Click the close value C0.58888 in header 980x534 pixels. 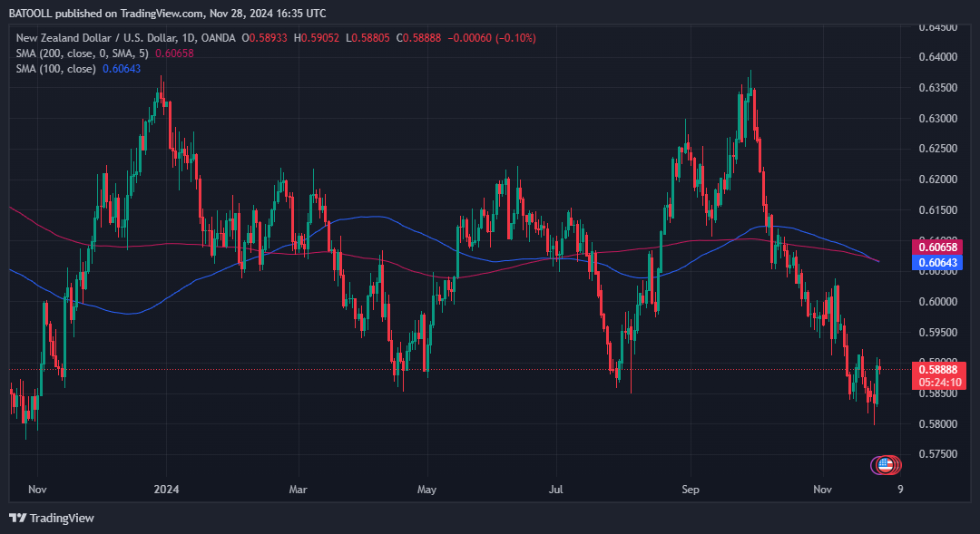418,38
